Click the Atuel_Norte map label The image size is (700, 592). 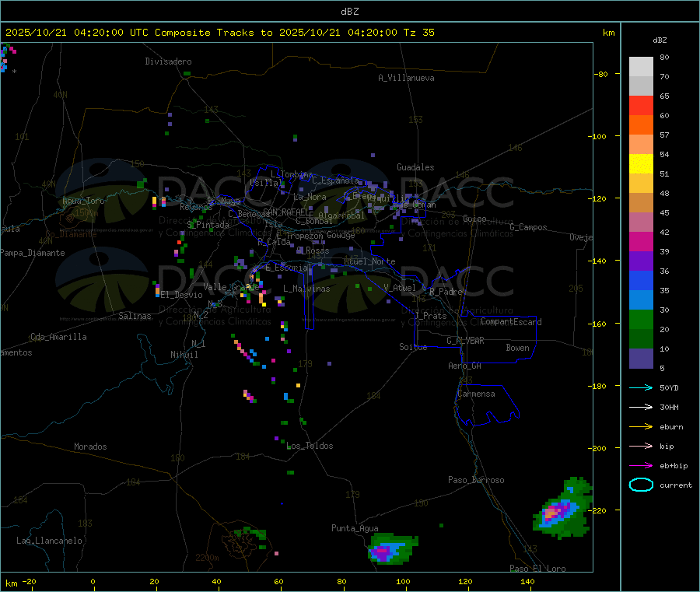pyautogui.click(x=369, y=261)
